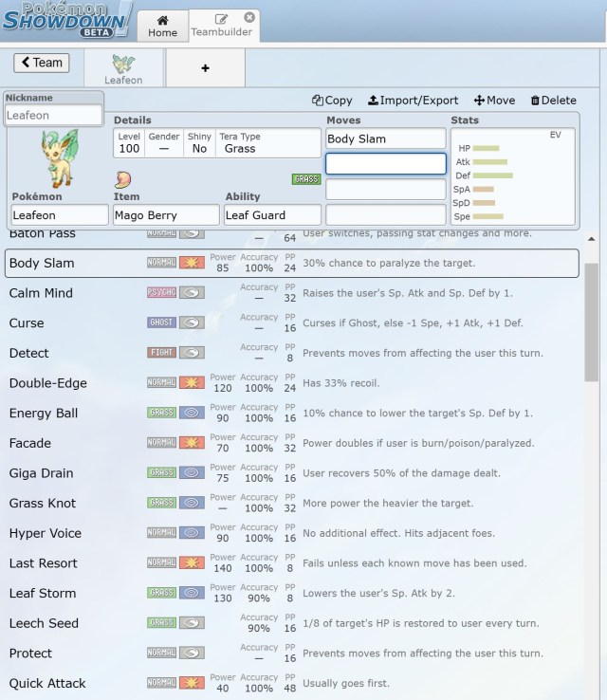Select Giga Drain from the move list
Viewport: 607px width, 700px height.
[x=41, y=473]
